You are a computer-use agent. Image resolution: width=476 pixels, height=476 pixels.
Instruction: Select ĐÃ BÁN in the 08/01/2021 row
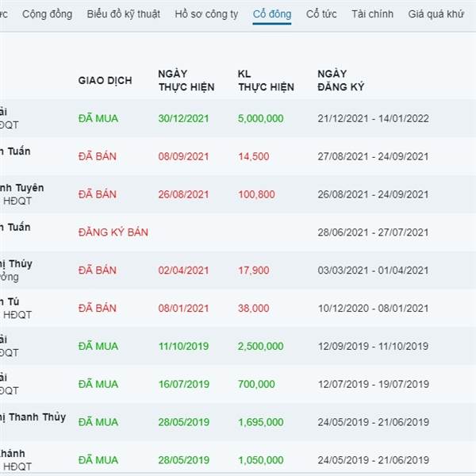98,308
